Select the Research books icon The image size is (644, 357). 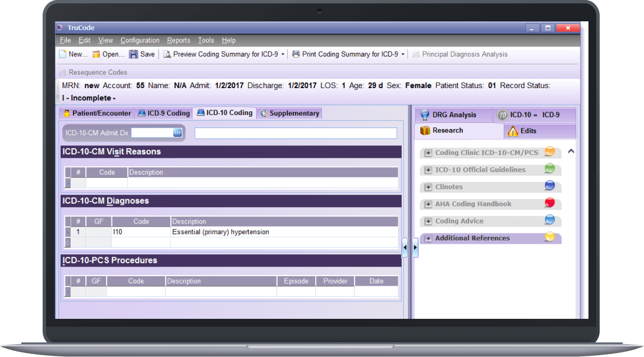tap(424, 131)
